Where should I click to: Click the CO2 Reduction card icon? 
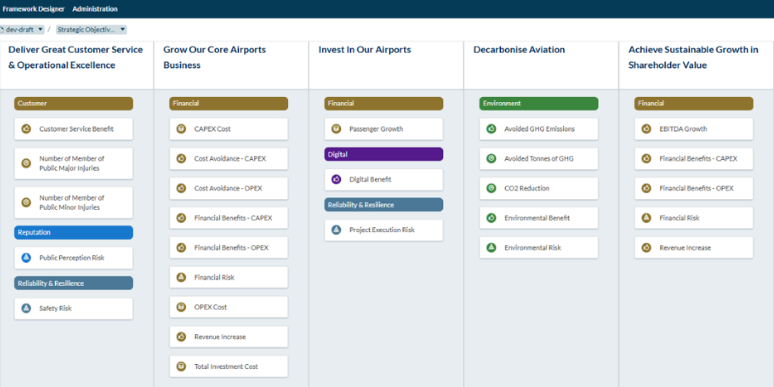pos(491,188)
